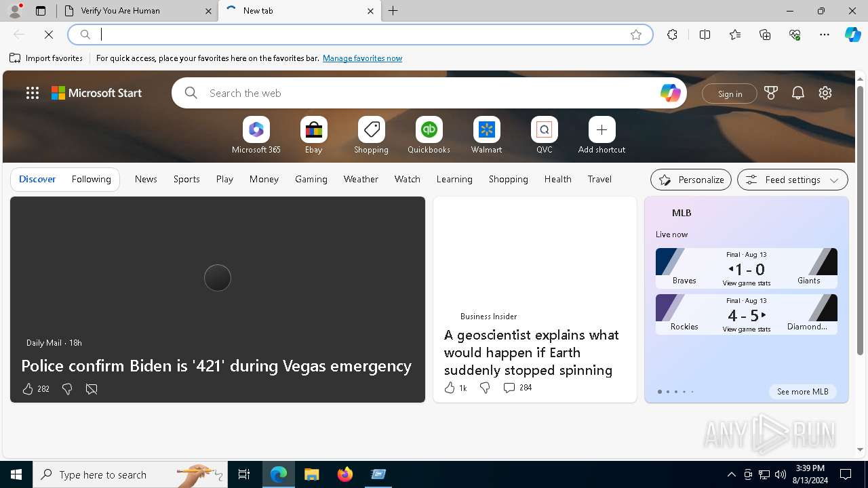Open comments on geoscientist article
Screen dimensions: 868x488
click(x=517, y=388)
